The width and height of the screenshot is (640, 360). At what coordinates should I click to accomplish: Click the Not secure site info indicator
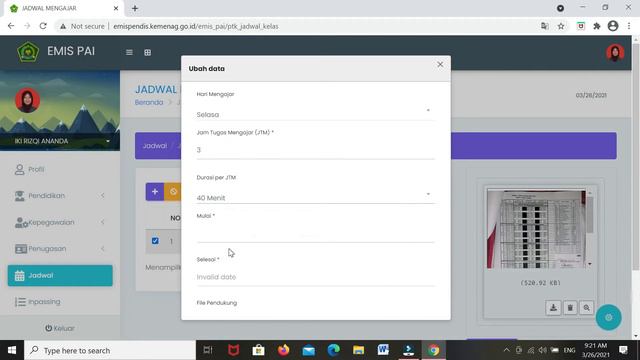coord(82,26)
